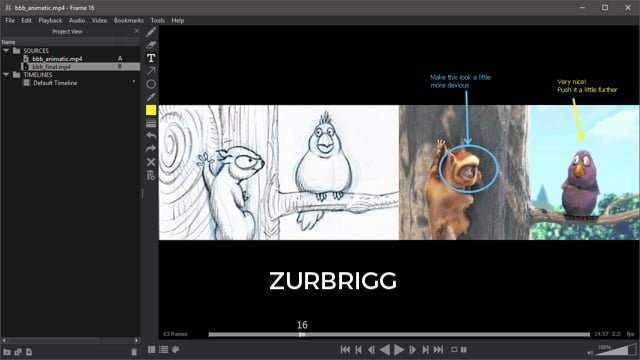Go to the previous clip

point(358,350)
